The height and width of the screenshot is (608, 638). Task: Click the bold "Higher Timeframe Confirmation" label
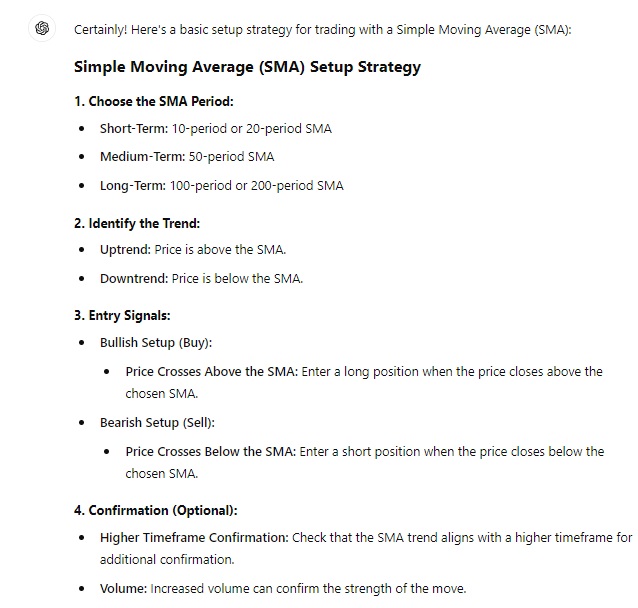(x=195, y=537)
